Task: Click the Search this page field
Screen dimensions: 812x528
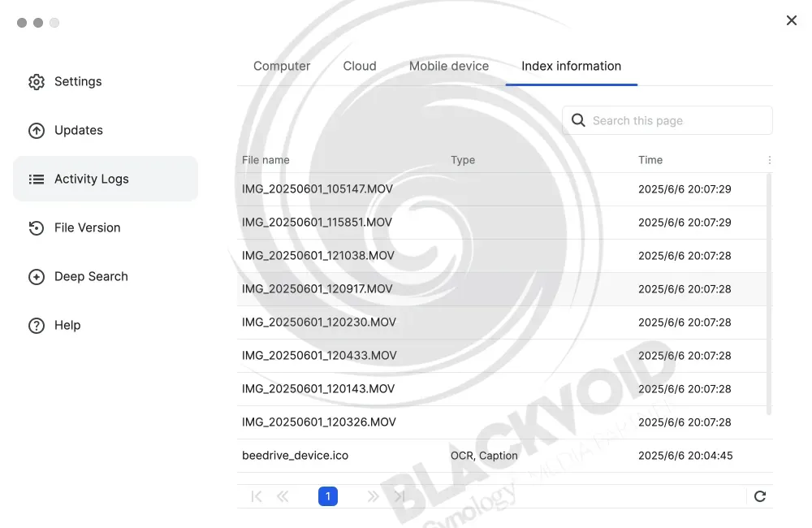Action: [667, 120]
